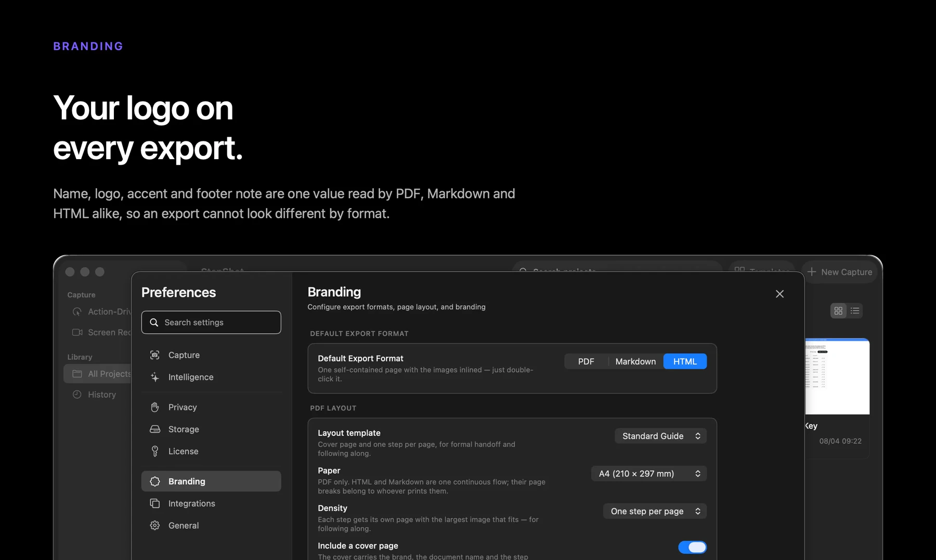Screen dimensions: 936x560
Task: Click the History item in Library sidebar
Action: coord(98,395)
